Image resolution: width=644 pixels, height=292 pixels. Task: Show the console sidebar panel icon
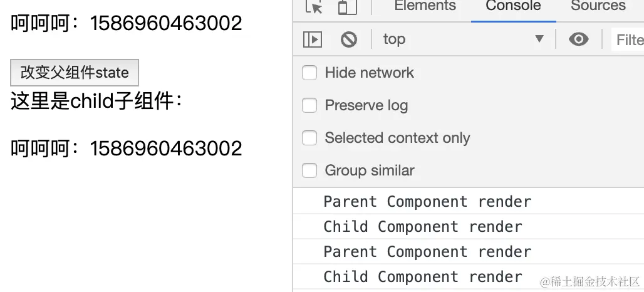pos(312,39)
